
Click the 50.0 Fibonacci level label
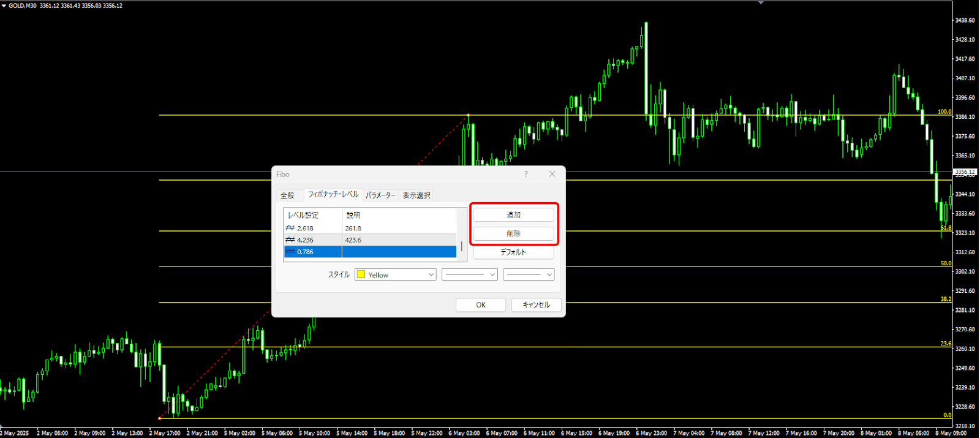click(946, 263)
